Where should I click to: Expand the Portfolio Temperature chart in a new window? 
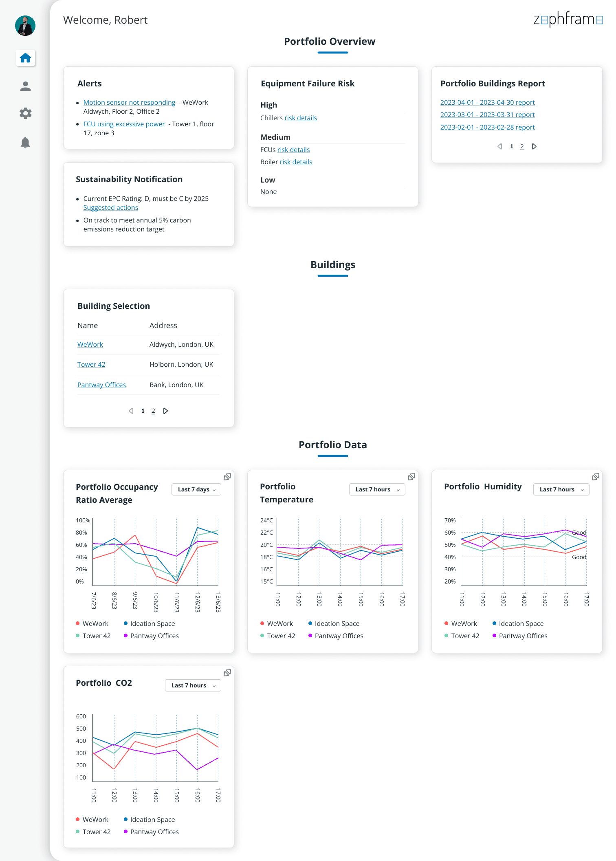point(411,477)
